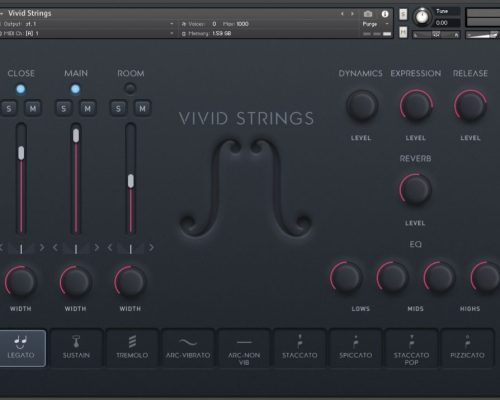Image resolution: width=500 pixels, height=400 pixels.
Task: Solo the Room mic channel
Action: point(118,108)
